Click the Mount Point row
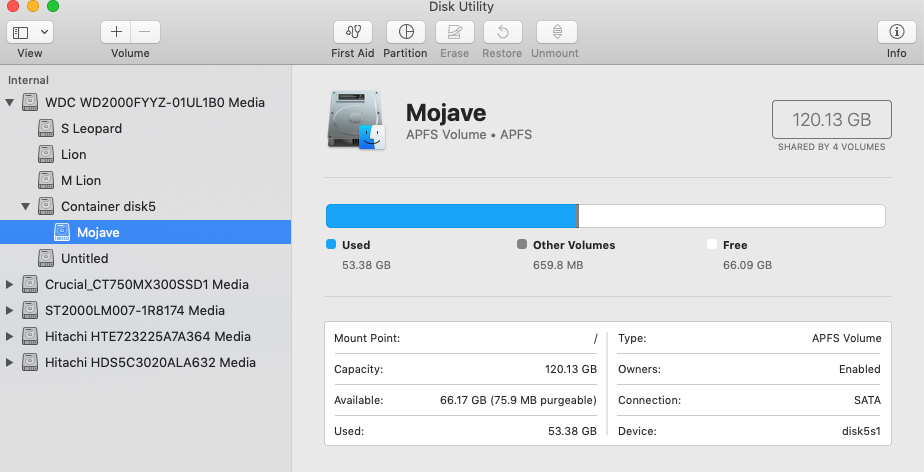This screenshot has width=924, height=472. [x=466, y=338]
